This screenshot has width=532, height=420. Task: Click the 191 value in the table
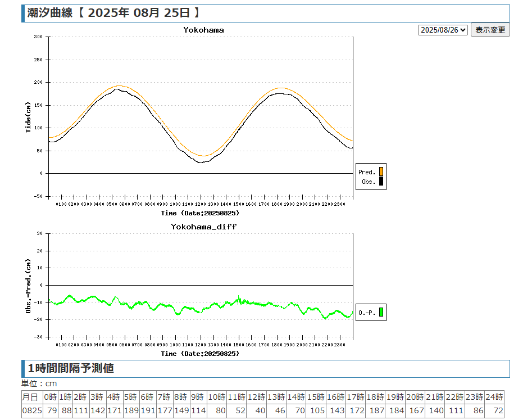click(147, 411)
